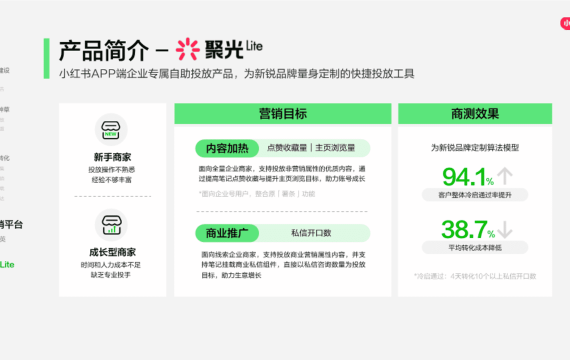The height and width of the screenshot is (360, 570).
Task: Click the 私信开口数 label
Action: point(311,233)
